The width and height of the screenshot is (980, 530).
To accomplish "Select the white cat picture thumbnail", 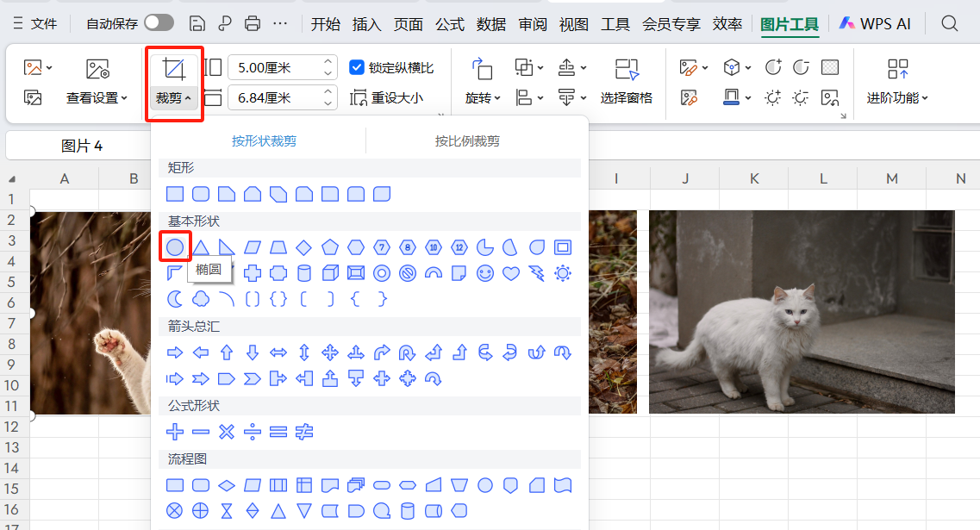I will coord(802,312).
